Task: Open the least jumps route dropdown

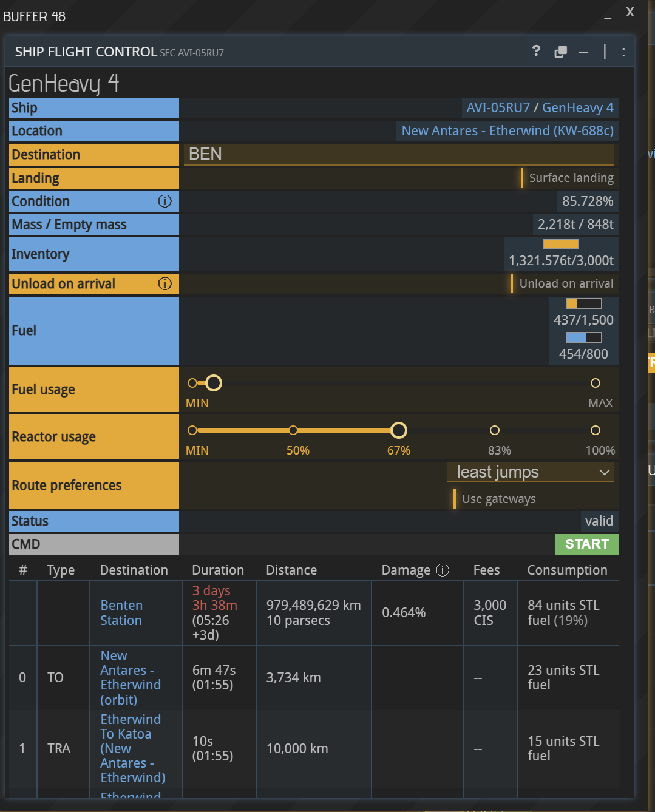Action: pyautogui.click(x=531, y=472)
